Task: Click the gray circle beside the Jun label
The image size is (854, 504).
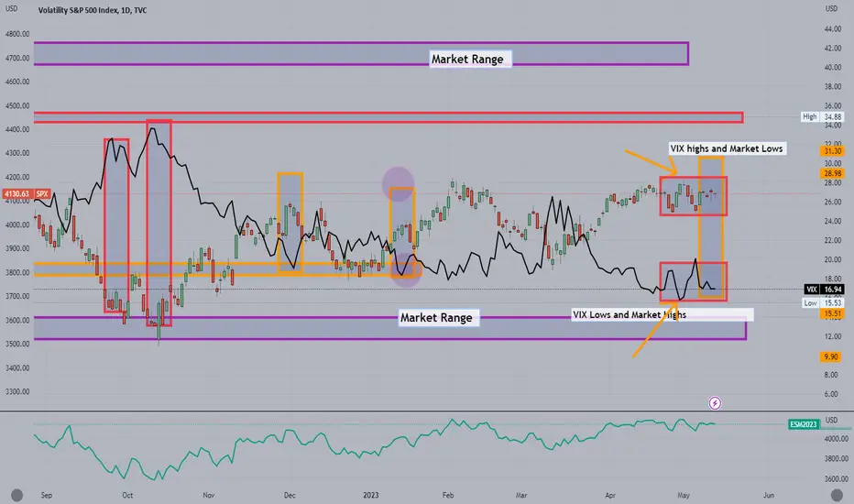Action: click(837, 495)
